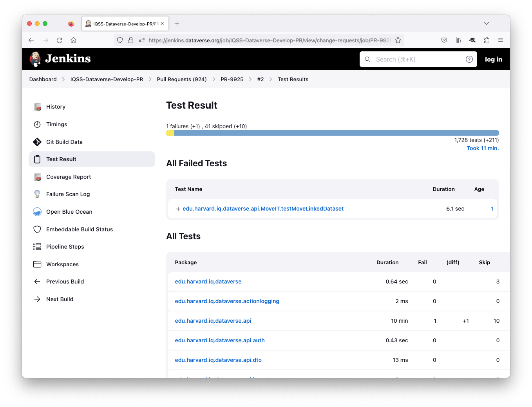Viewport: 532px width, 407px height.
Task: Go to Pull Requests (924) breadcrumb
Action: pyautogui.click(x=181, y=79)
